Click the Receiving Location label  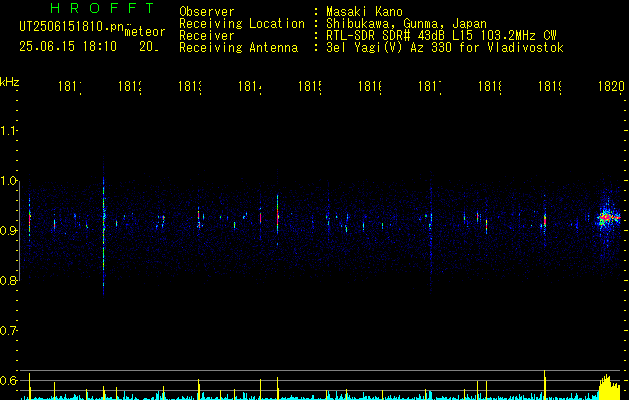coord(242,24)
